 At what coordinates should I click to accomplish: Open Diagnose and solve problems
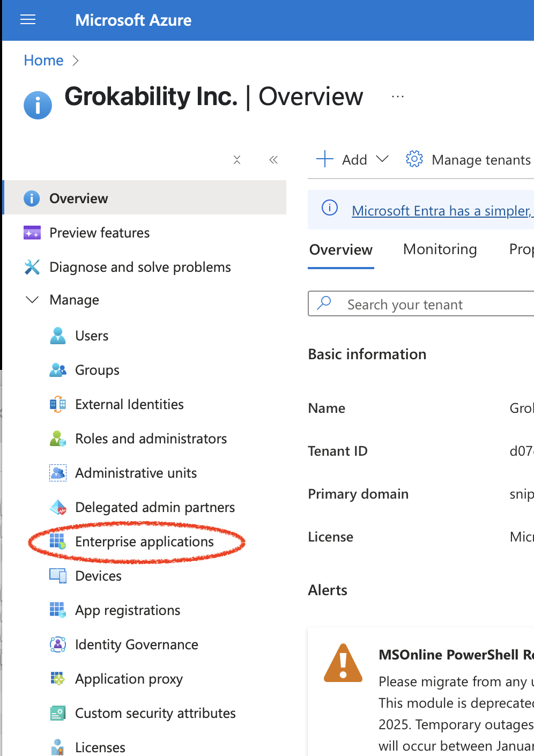pos(140,267)
